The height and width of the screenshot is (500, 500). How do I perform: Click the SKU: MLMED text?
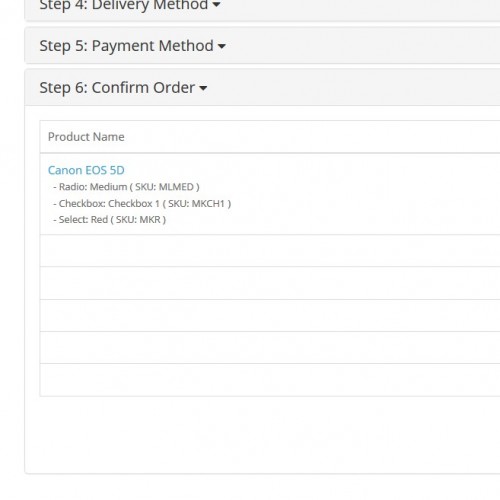click(164, 187)
